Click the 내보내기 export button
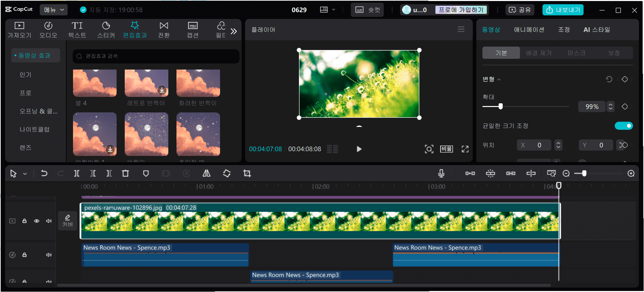The image size is (644, 292). click(x=563, y=10)
